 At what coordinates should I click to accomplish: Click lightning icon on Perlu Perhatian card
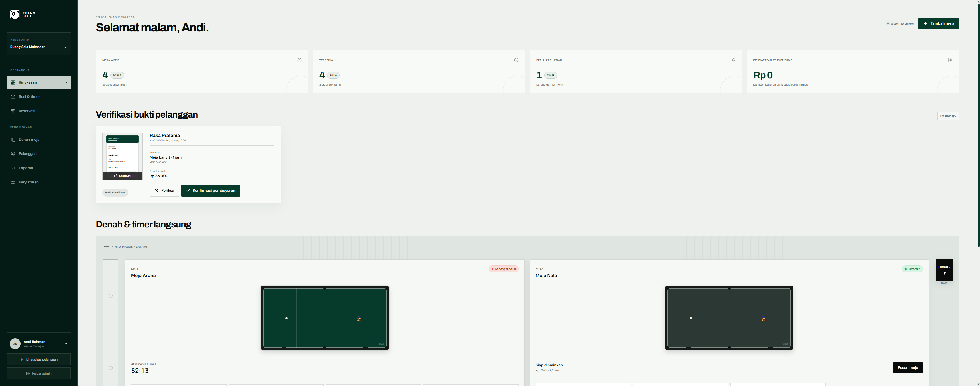pos(734,60)
